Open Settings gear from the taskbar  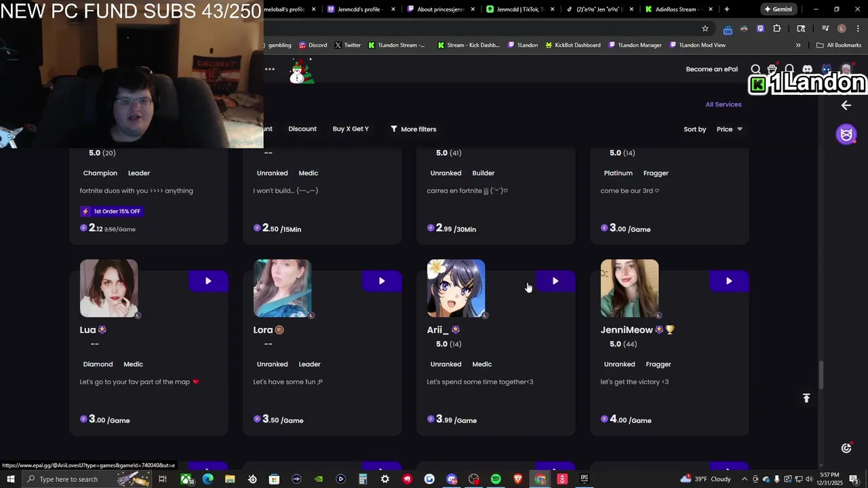[385, 479]
